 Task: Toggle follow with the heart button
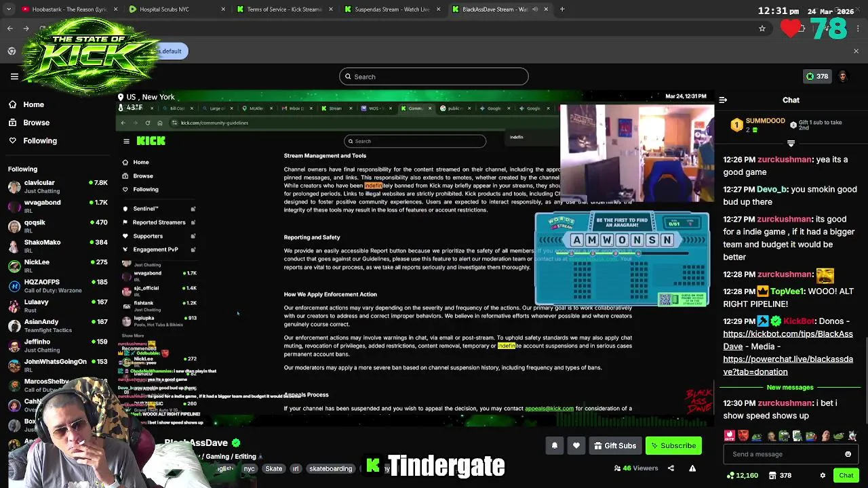[x=576, y=445]
